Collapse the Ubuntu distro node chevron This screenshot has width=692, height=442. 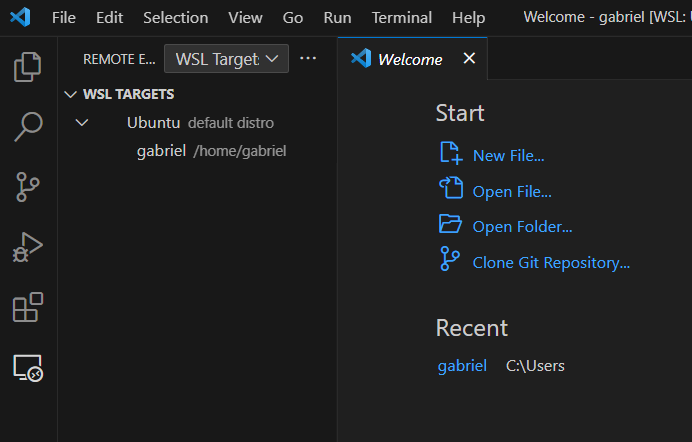point(82,123)
